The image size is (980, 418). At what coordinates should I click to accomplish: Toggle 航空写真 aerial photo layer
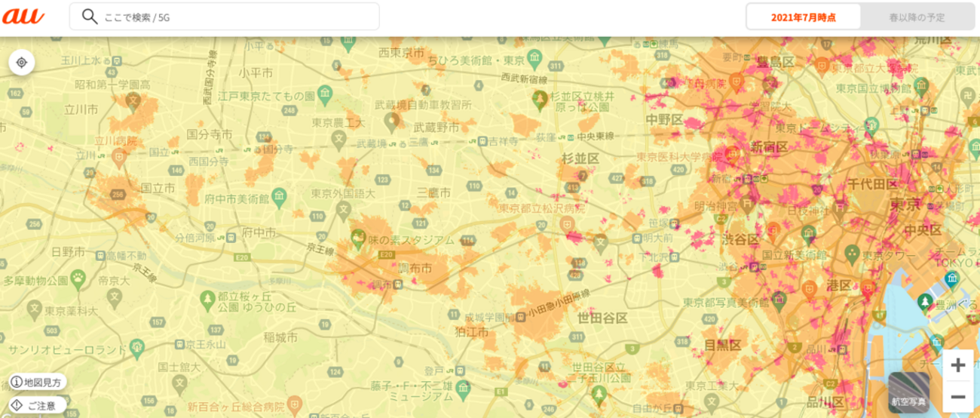[909, 392]
